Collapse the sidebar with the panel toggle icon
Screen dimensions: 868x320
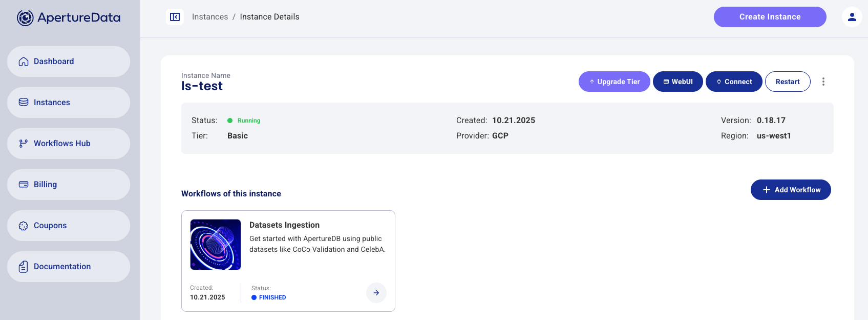pyautogui.click(x=175, y=17)
